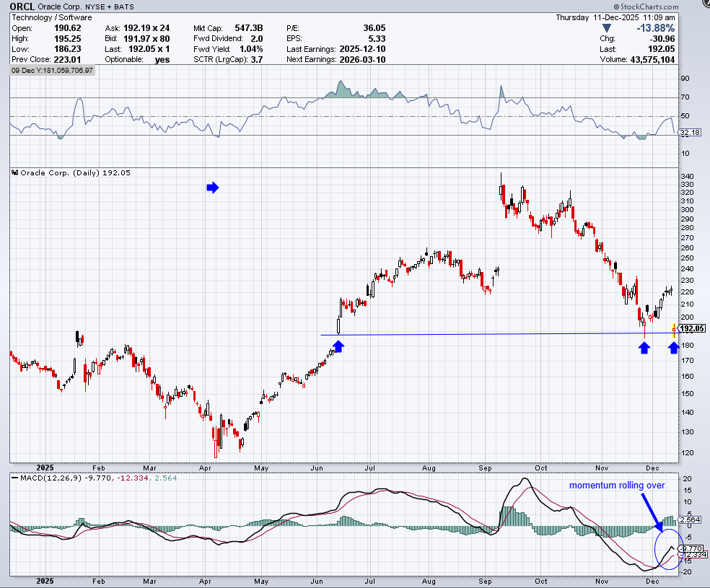Click the Optionable value "yes"

click(x=162, y=60)
